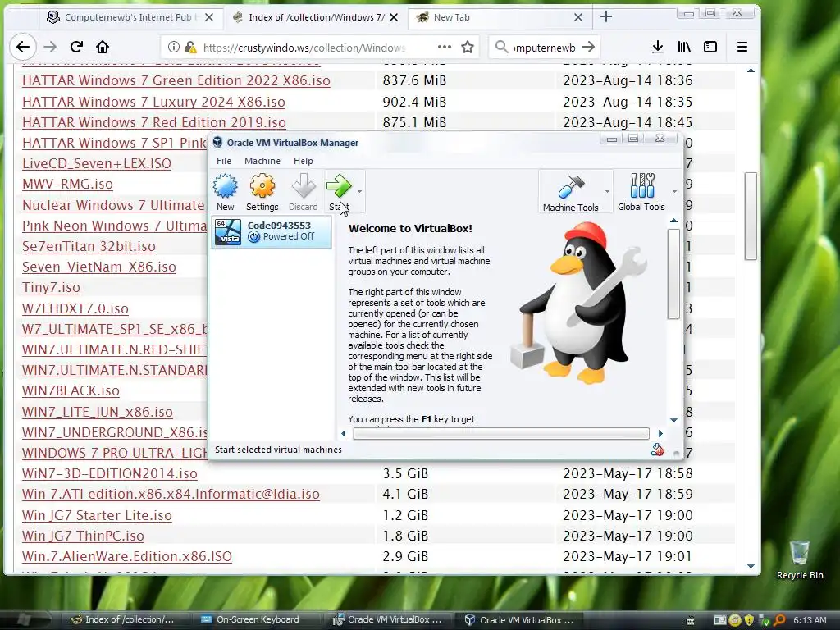Click the horizontal scrollbar in welcome pane

[501, 433]
